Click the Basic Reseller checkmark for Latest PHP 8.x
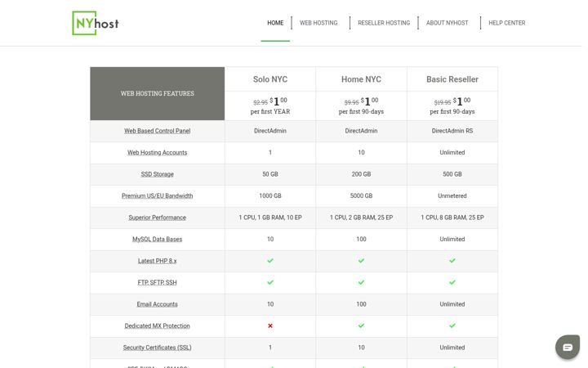This screenshot has width=588, height=368. pos(452,261)
